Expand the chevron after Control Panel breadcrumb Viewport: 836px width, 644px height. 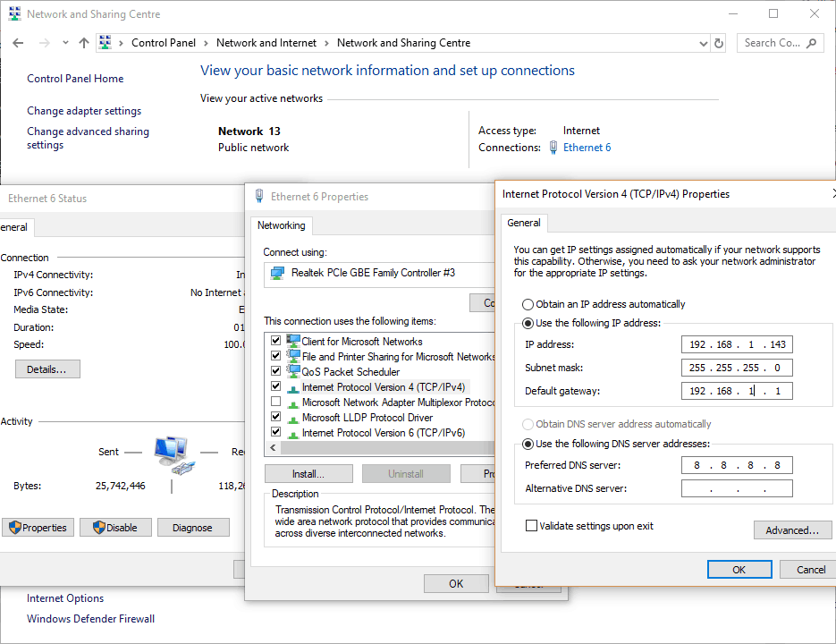[x=206, y=43]
